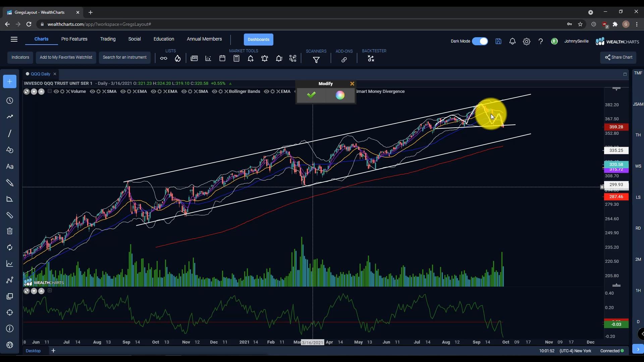Select the clock history tool in sidebar

click(10, 101)
